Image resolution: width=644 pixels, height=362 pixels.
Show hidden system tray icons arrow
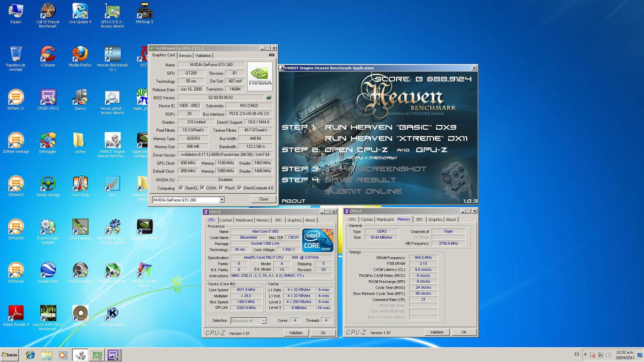(585, 355)
